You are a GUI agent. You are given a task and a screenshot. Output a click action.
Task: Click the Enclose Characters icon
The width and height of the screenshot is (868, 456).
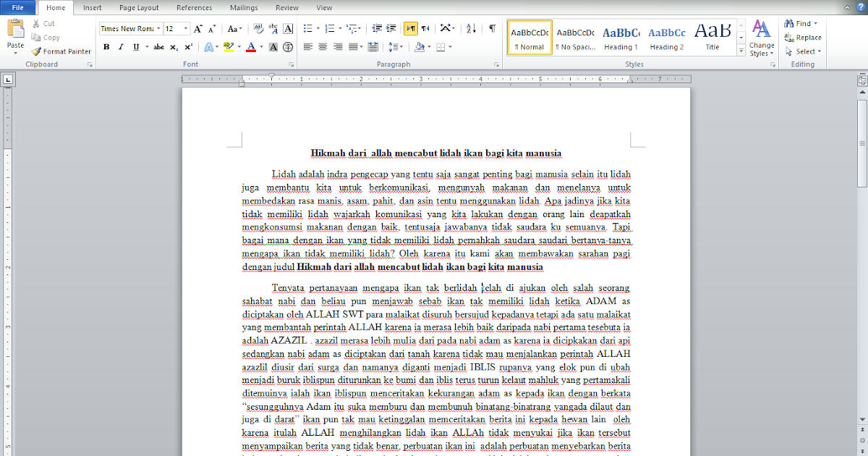click(x=288, y=47)
